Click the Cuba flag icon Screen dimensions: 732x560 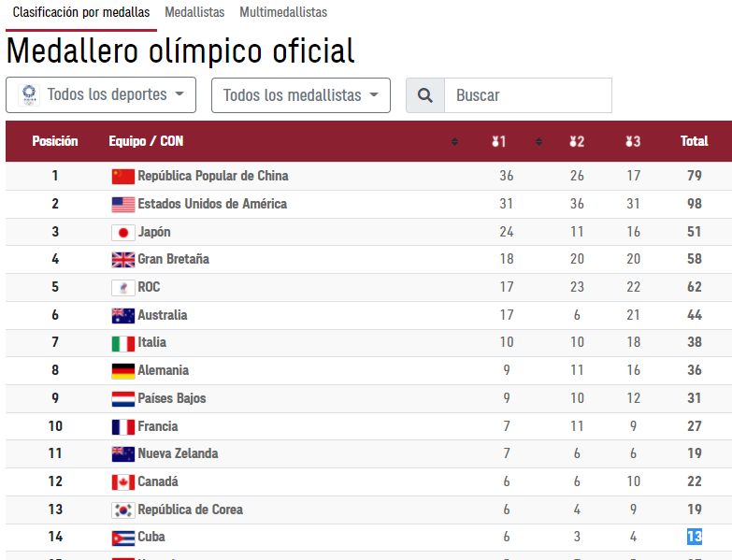click(x=123, y=538)
